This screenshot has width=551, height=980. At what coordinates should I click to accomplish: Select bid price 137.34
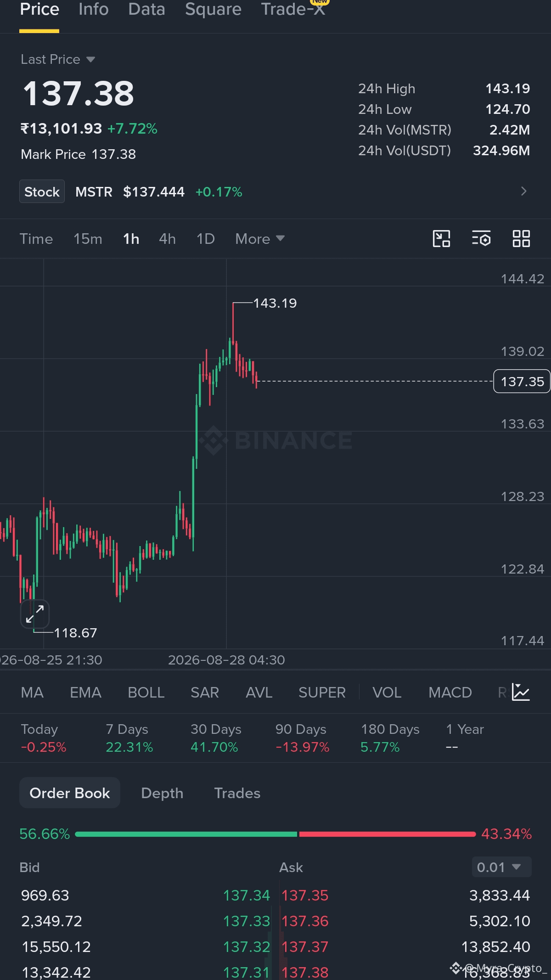pos(247,895)
